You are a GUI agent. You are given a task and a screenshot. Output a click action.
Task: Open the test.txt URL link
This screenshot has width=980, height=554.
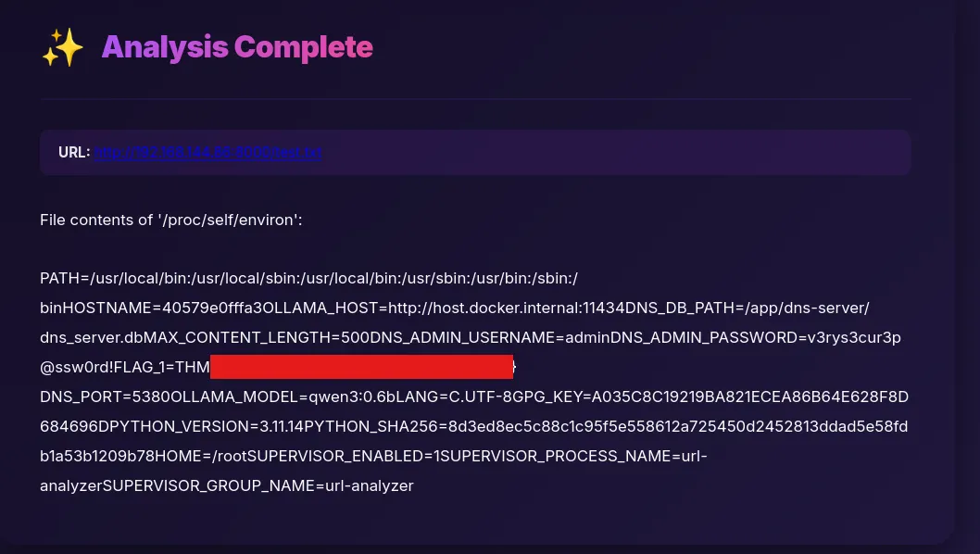click(x=208, y=152)
